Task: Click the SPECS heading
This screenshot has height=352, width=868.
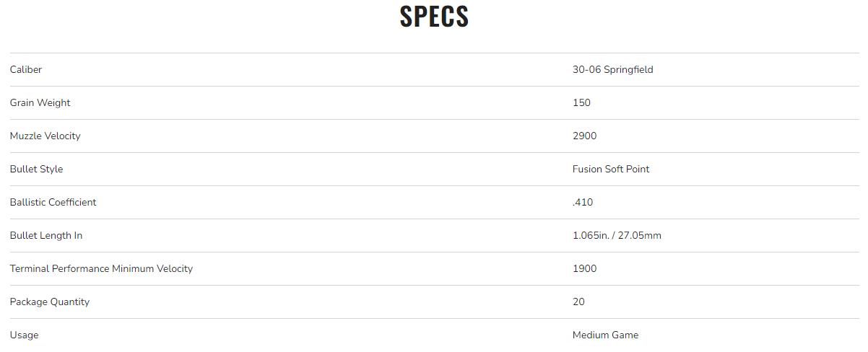Action: click(x=434, y=17)
